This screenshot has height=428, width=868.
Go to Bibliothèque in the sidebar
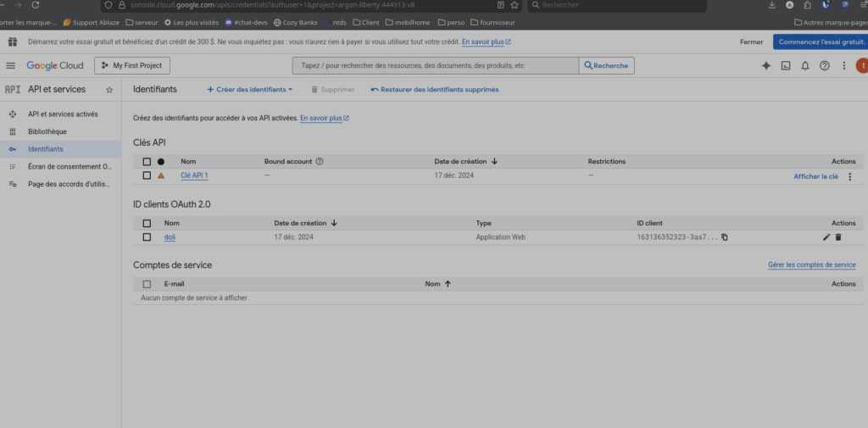(x=47, y=131)
